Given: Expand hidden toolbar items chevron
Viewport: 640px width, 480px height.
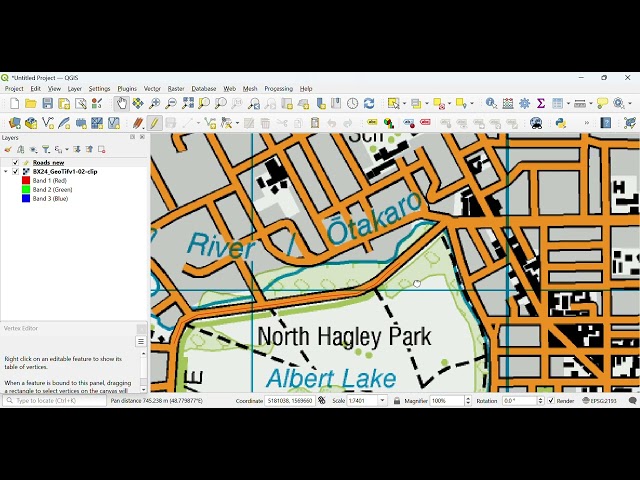Looking at the screenshot, I should click(587, 123).
